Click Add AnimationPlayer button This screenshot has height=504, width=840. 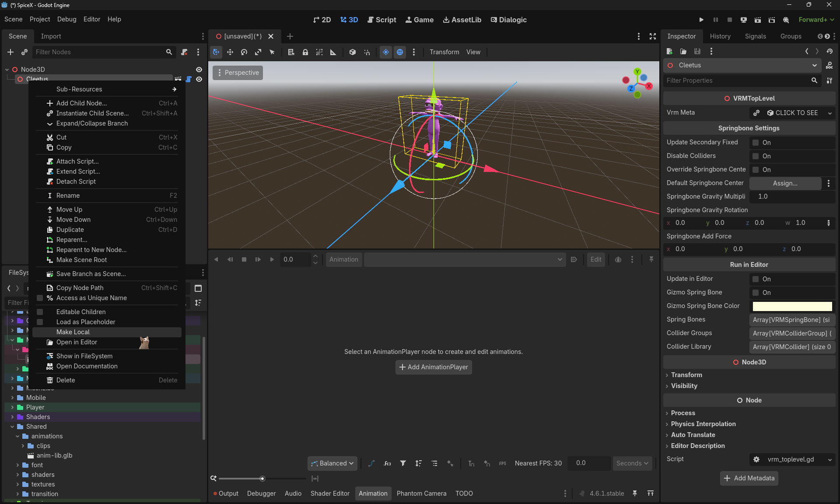[x=434, y=367]
